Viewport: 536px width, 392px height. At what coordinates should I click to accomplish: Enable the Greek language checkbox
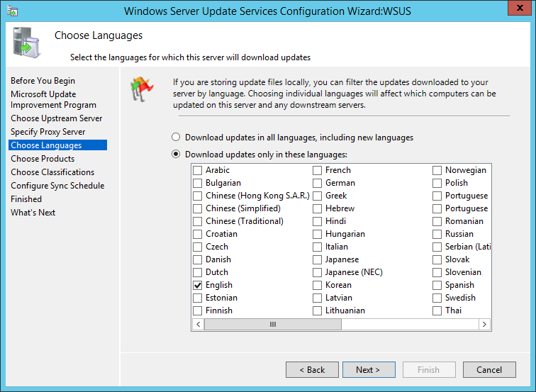click(x=317, y=196)
